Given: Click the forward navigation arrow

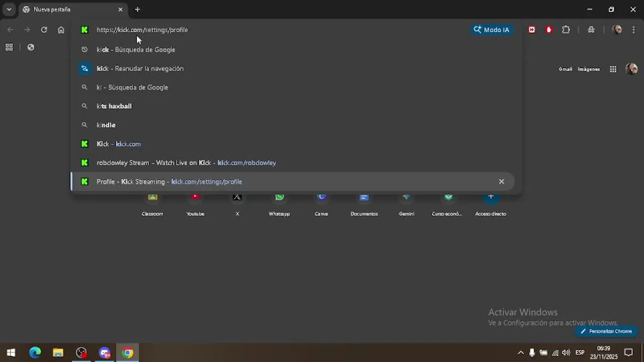Looking at the screenshot, I should 27,30.
